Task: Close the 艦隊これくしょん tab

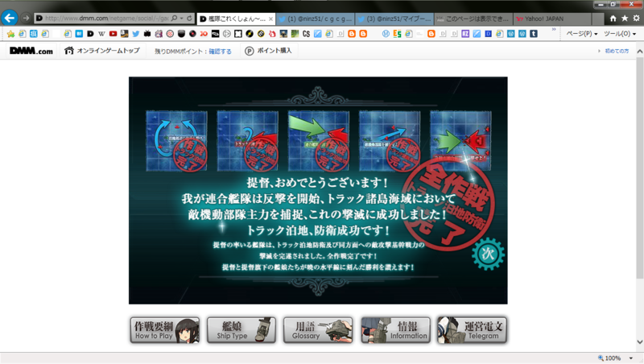Action: pos(270,19)
